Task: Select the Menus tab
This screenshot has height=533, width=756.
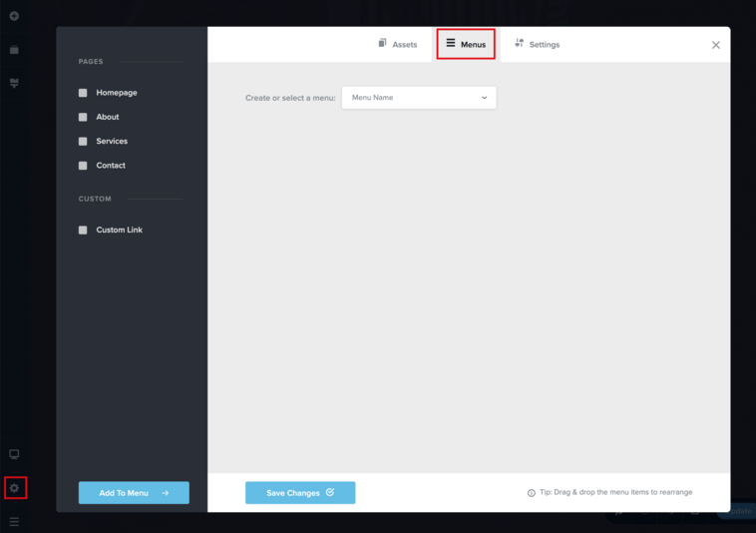Action: (466, 44)
